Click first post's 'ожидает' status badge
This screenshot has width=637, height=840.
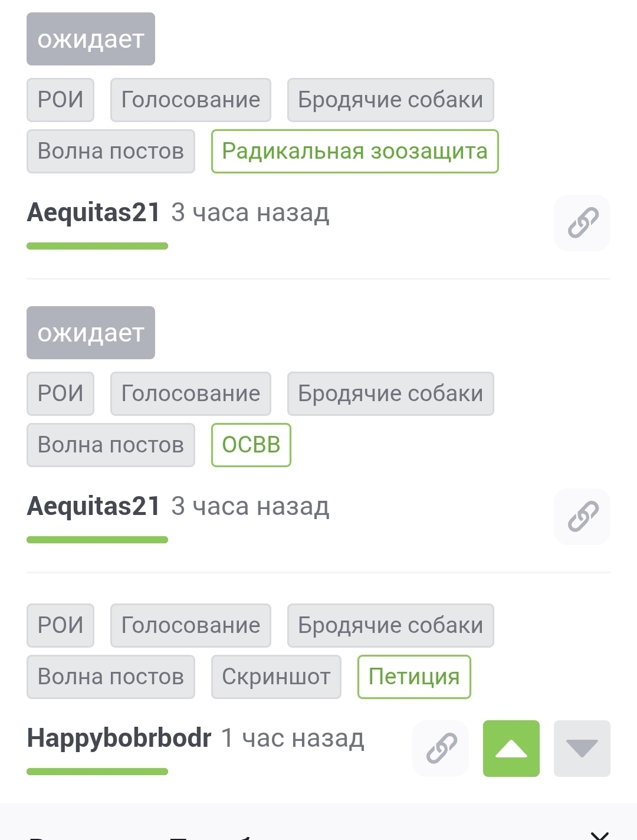(x=91, y=40)
